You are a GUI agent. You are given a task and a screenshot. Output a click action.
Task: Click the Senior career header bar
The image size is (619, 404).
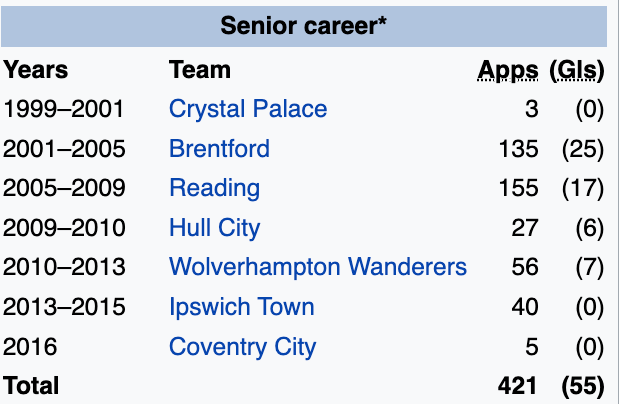[x=304, y=26]
